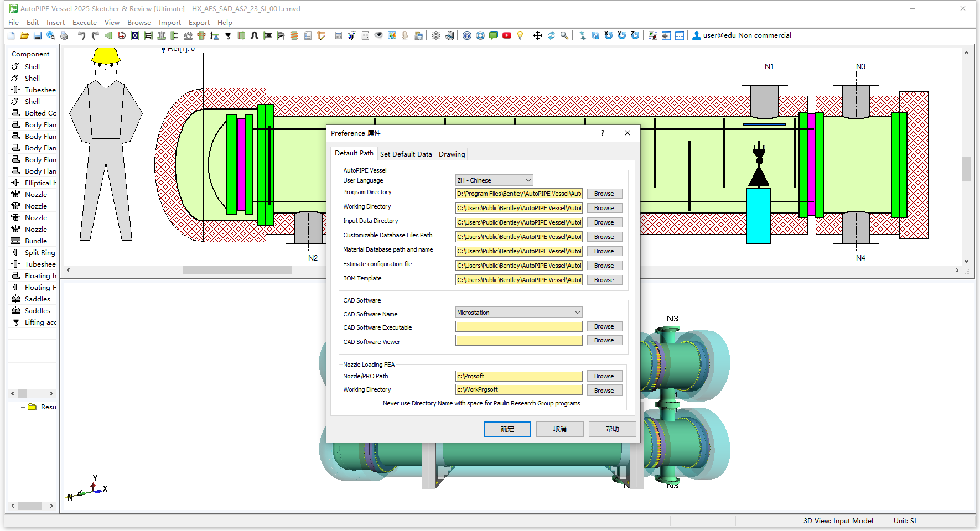Click the eye view toolbar icon
This screenshot has width=980, height=531.
pos(378,35)
